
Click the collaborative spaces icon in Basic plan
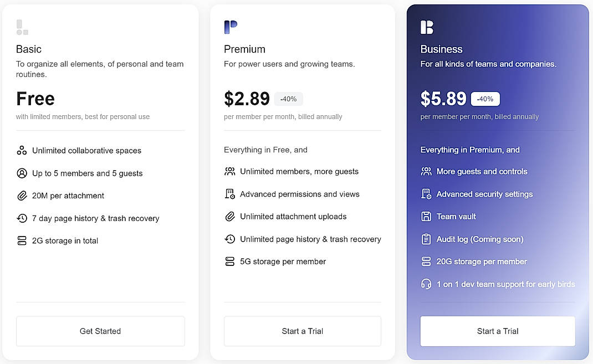click(22, 150)
